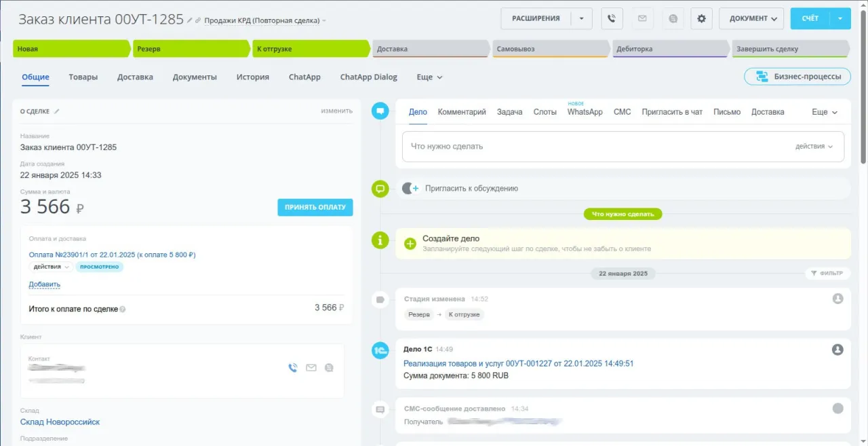Open the действия dropdown in the to-do field
Screen dimensions: 868x446
[814, 146]
